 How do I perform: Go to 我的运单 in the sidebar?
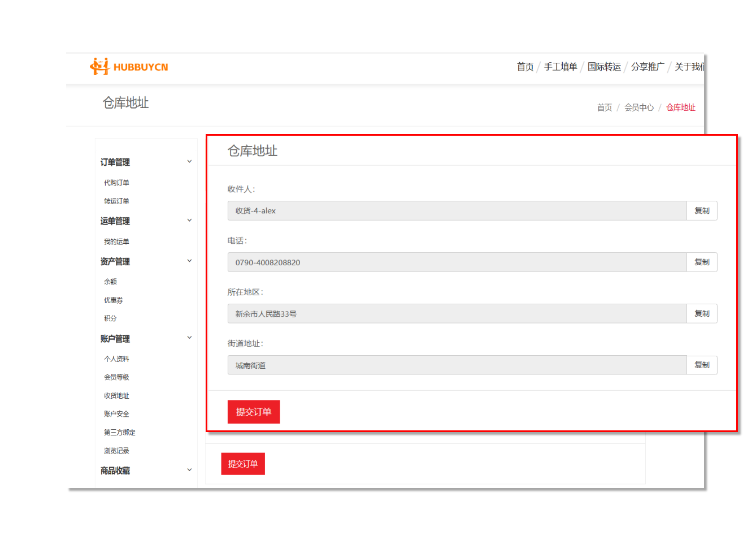116,241
